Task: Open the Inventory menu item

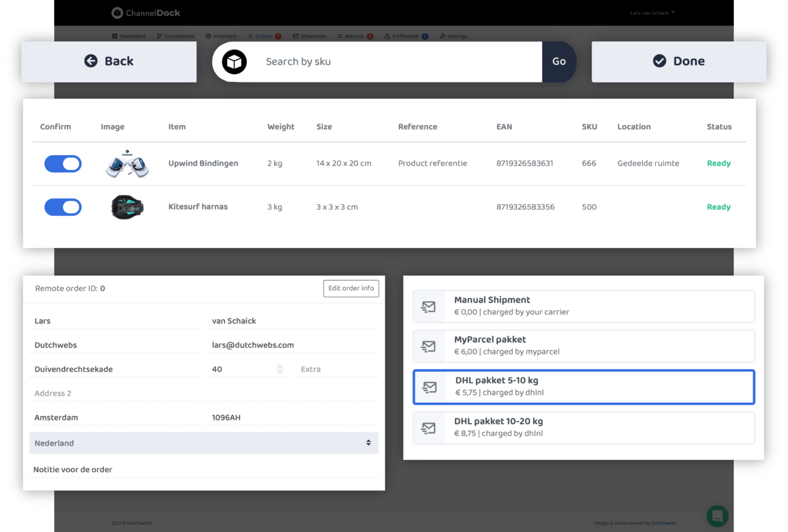Action: click(x=221, y=36)
